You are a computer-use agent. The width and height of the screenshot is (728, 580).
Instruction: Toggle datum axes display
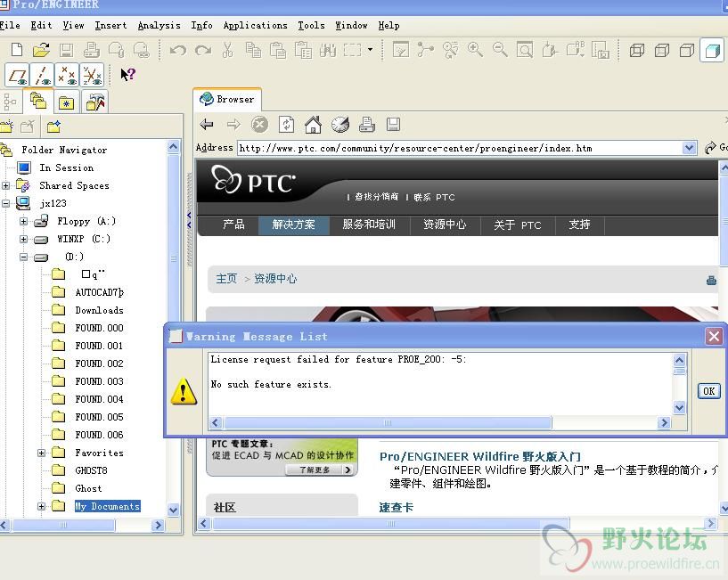coord(43,75)
